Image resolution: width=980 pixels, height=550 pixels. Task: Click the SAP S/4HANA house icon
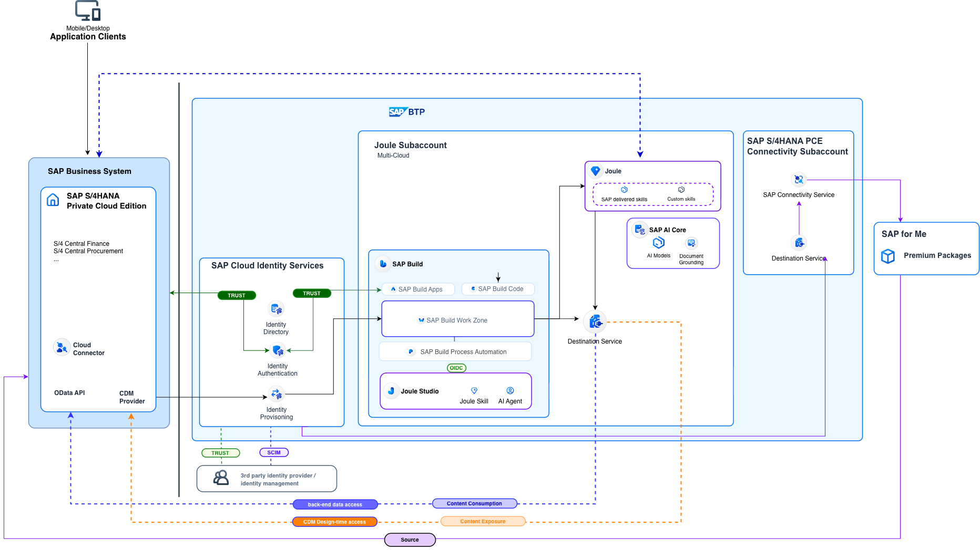click(x=53, y=200)
